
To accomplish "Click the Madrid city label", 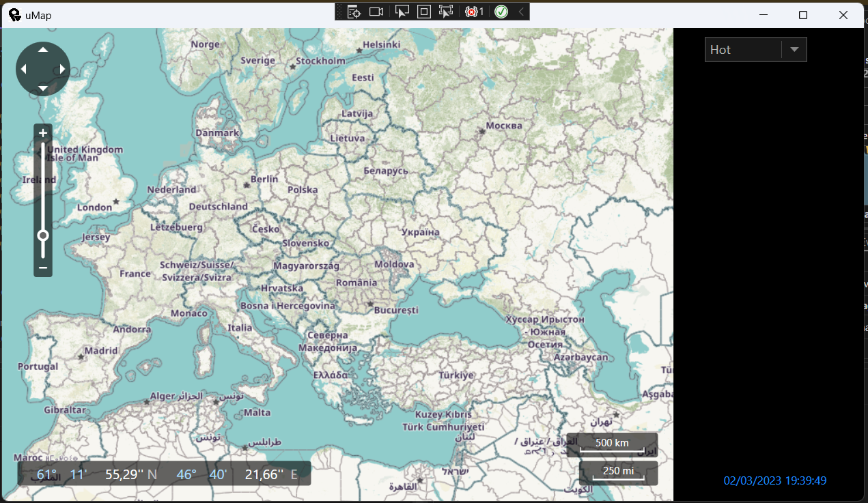I will coord(101,351).
